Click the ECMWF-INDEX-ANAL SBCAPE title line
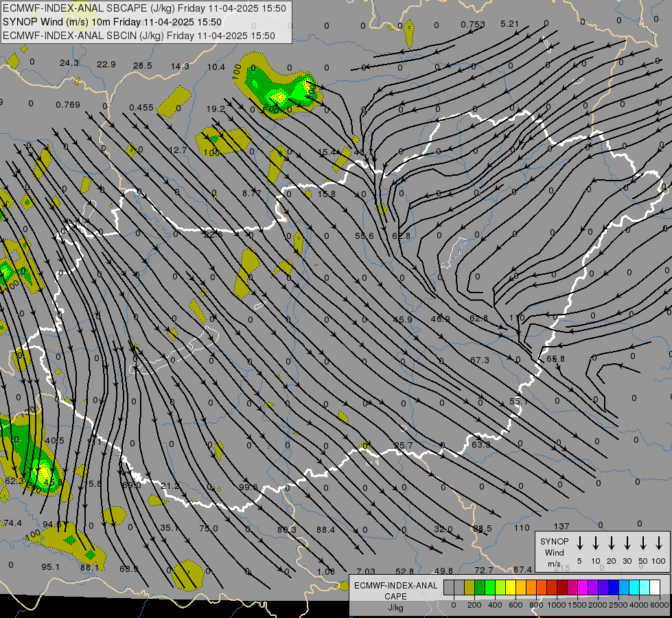The height and width of the screenshot is (618, 672). 144,8
